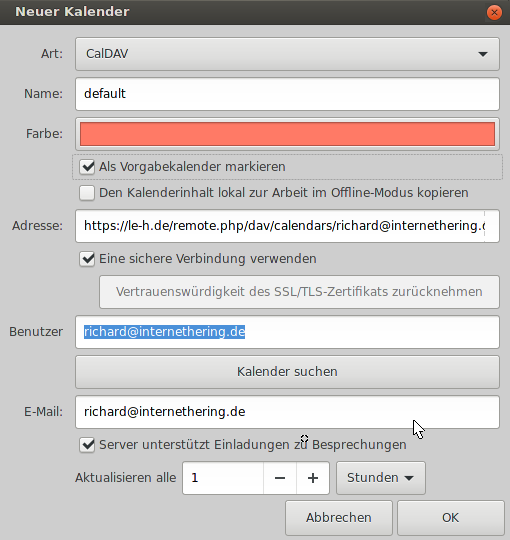Focus the E-Mail input field
Image resolution: width=510 pixels, height=540 pixels.
(287, 412)
